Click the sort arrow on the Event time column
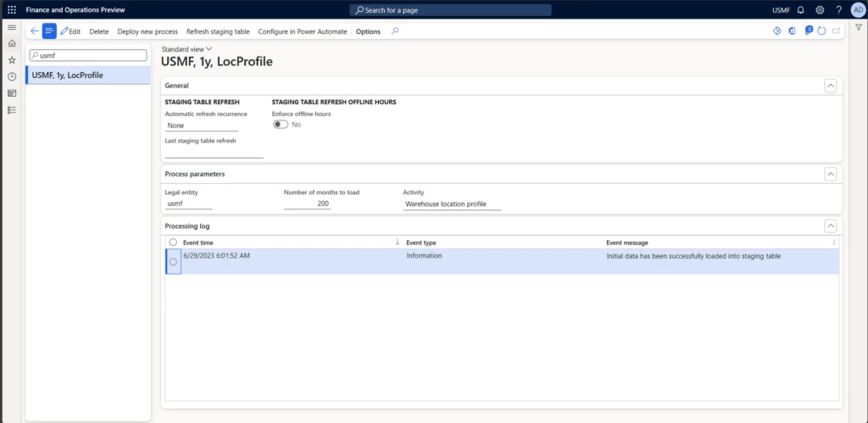 click(x=397, y=242)
